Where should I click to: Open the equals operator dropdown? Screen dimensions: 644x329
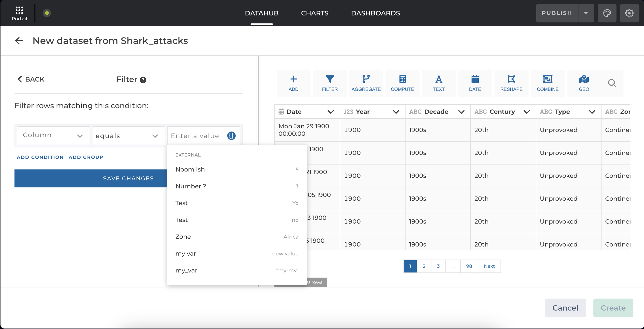pyautogui.click(x=128, y=136)
